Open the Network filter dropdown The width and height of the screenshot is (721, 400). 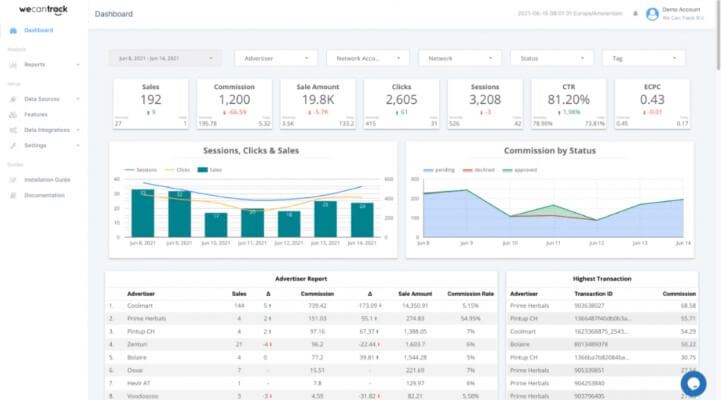[460, 58]
